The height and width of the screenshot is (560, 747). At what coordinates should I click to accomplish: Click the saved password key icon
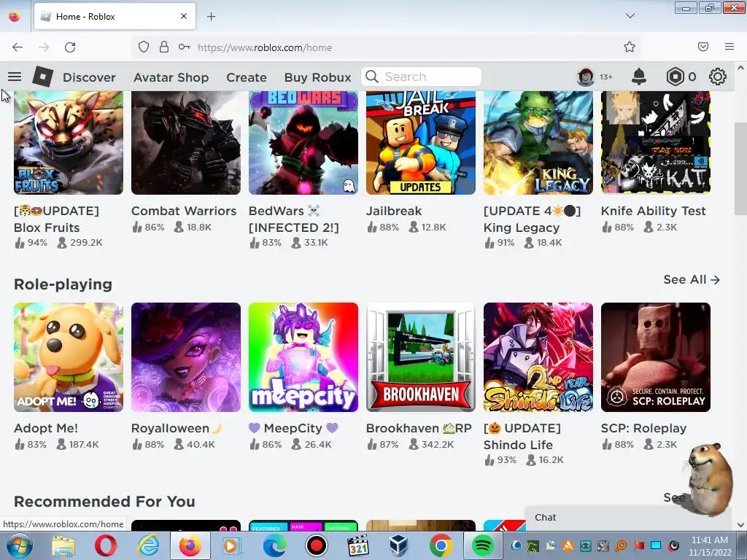pyautogui.click(x=185, y=47)
